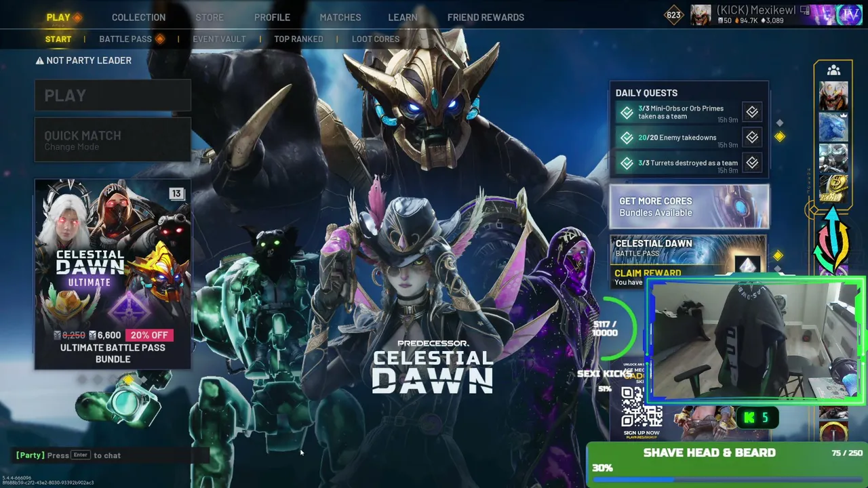
Task: Click the webcam overlay feed
Action: point(755,341)
